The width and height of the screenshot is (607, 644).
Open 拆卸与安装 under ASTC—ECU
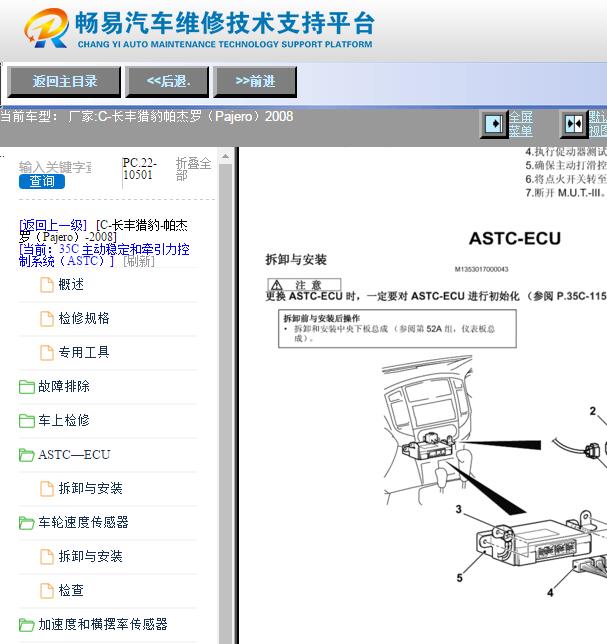tap(90, 489)
